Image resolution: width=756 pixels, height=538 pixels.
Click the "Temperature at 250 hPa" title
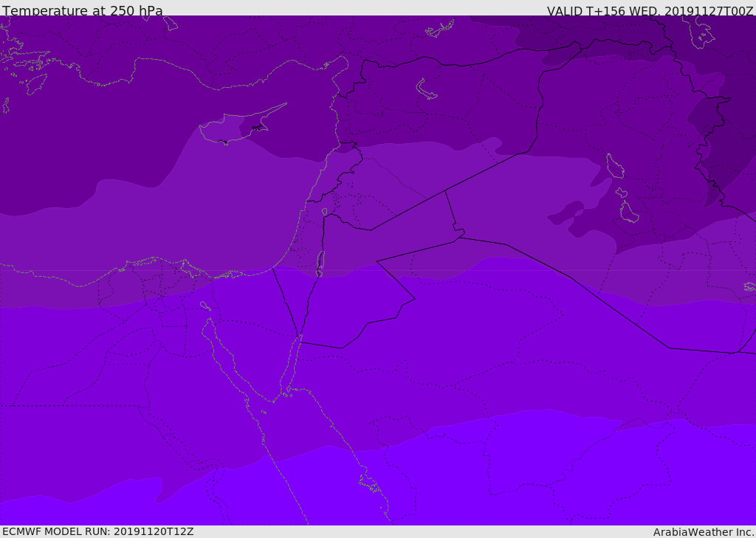pyautogui.click(x=82, y=10)
